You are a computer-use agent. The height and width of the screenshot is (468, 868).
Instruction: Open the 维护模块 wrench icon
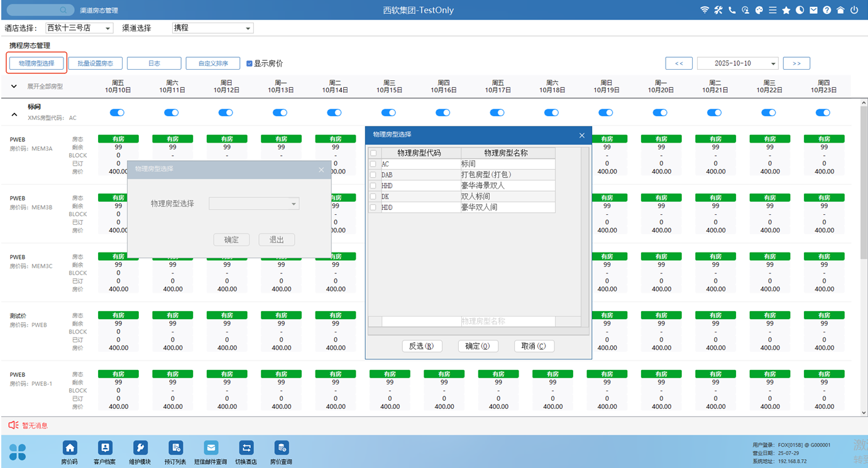140,448
